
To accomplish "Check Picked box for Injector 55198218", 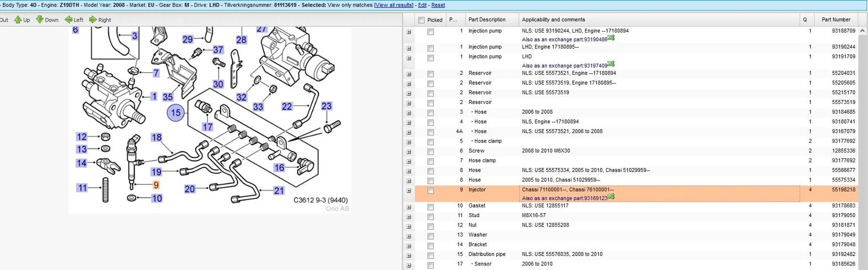I will click(x=431, y=191).
